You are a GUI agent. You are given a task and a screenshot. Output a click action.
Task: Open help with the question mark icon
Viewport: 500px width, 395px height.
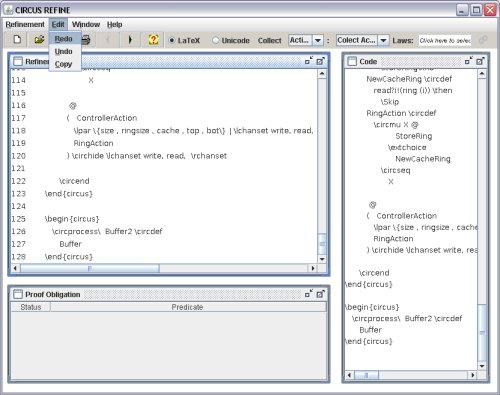point(153,40)
